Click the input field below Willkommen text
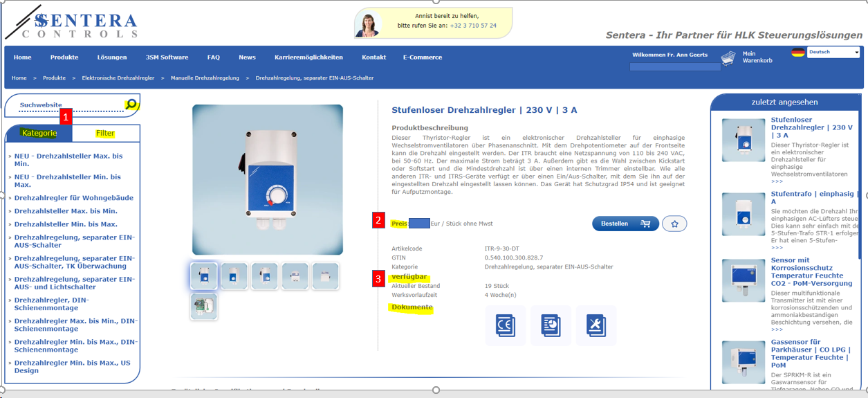Image resolution: width=868 pixels, height=398 pixels. tap(675, 67)
